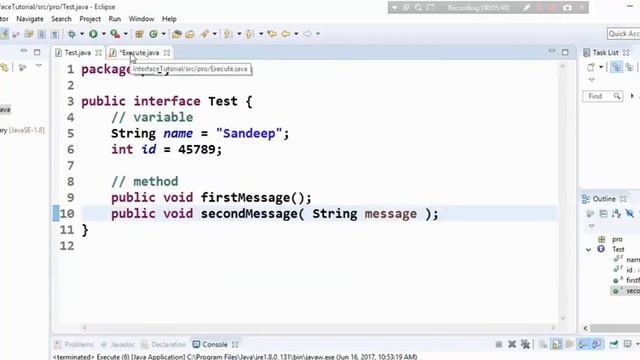Click the Display Selected Console monitor icon
Image resolution: width=640 pixels, height=360 pixels.
coord(627,344)
